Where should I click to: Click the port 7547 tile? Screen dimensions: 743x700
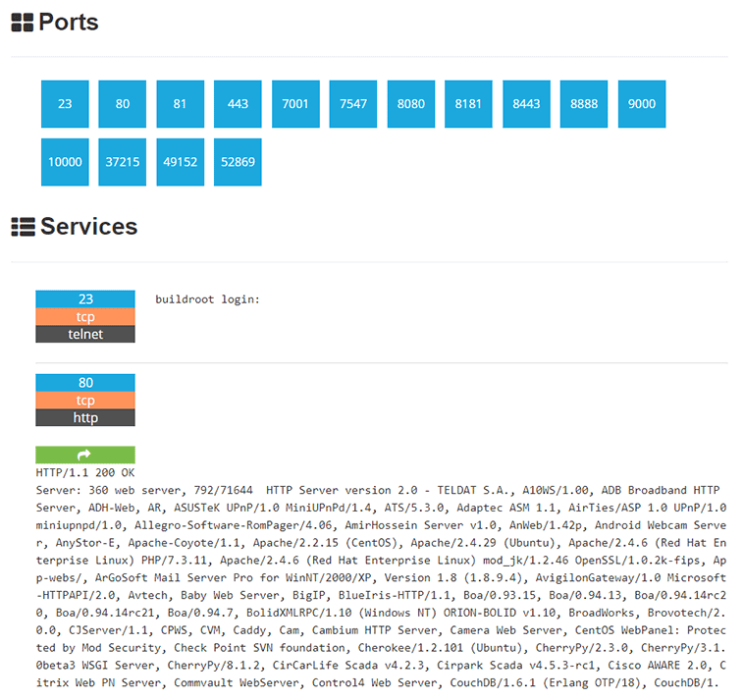[353, 104]
